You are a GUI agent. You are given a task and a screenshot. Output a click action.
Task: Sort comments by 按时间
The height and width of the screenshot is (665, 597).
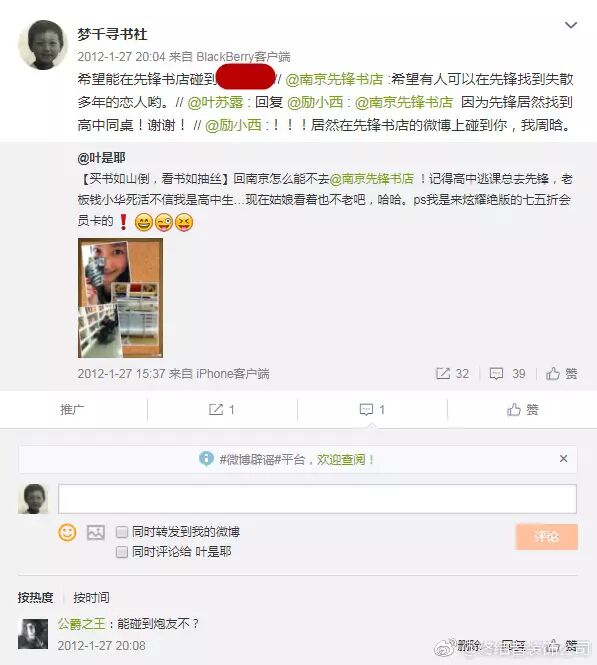[x=91, y=598]
